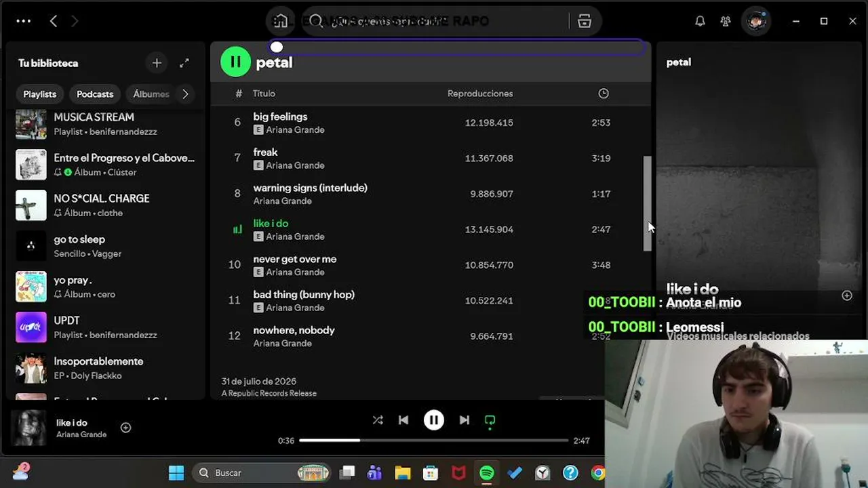Sort by duration clock icon

[x=604, y=94]
